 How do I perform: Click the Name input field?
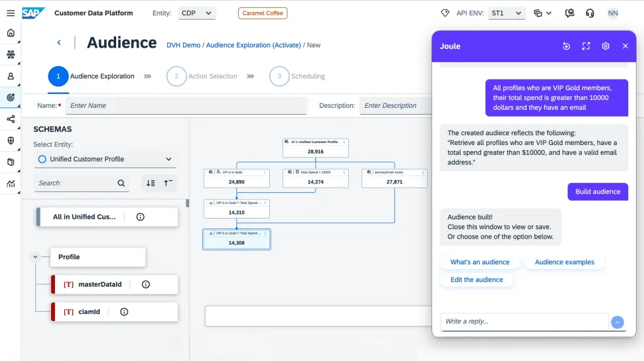pyautogui.click(x=186, y=105)
